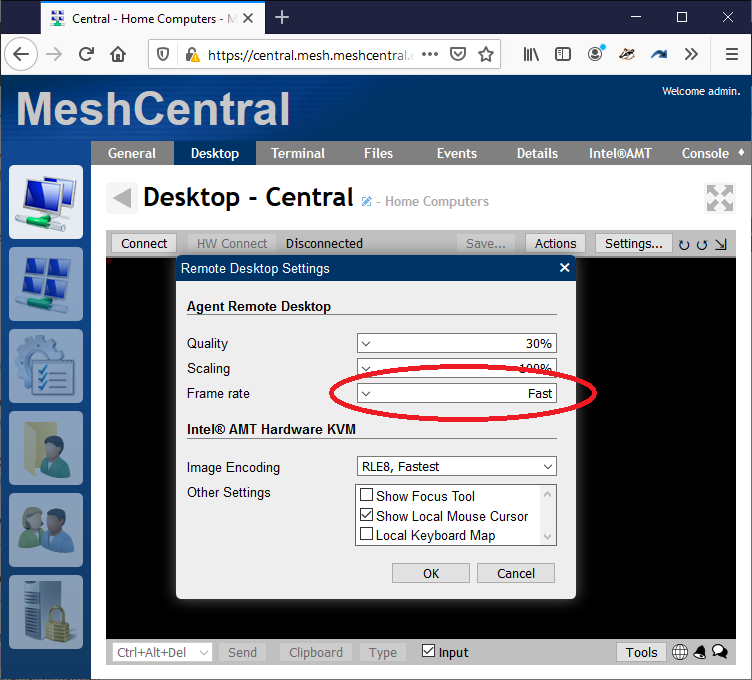The height and width of the screenshot is (680, 752).
Task: Click the Other Settings list scroll-up arrow
Action: (x=547, y=493)
